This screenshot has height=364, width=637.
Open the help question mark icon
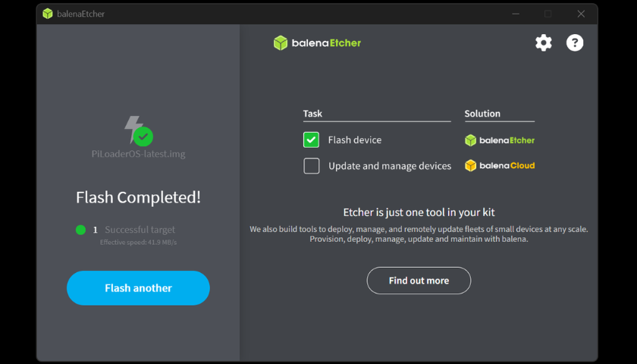[575, 42]
